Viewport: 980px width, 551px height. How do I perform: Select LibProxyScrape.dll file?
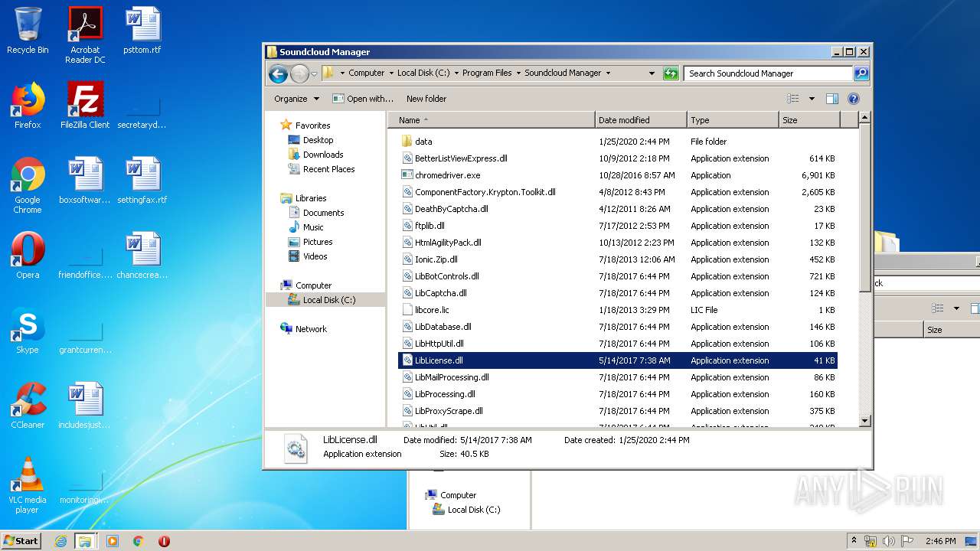(618, 411)
